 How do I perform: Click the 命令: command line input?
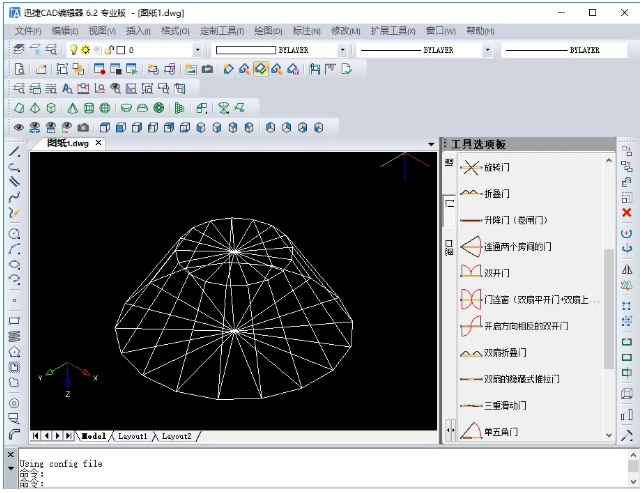[322, 484]
